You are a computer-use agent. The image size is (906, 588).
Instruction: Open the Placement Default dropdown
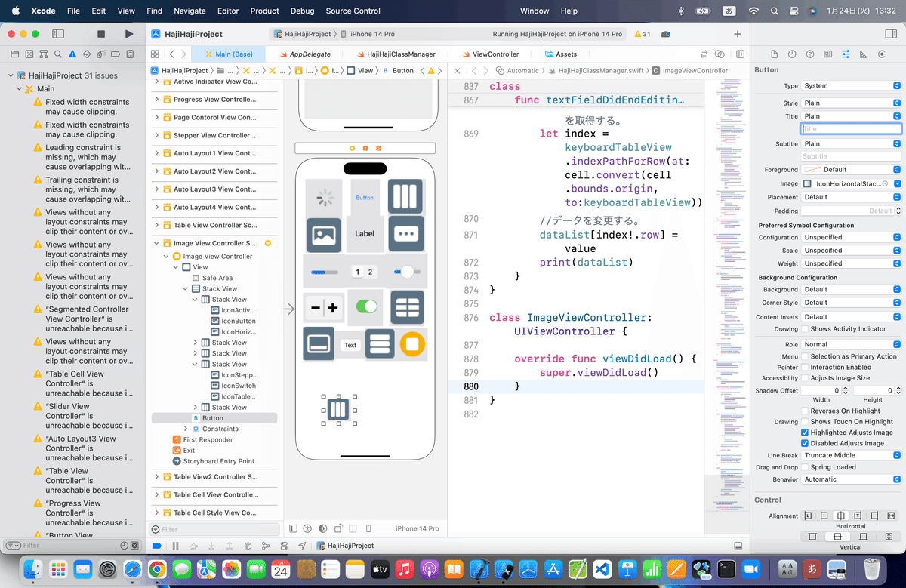coord(851,197)
